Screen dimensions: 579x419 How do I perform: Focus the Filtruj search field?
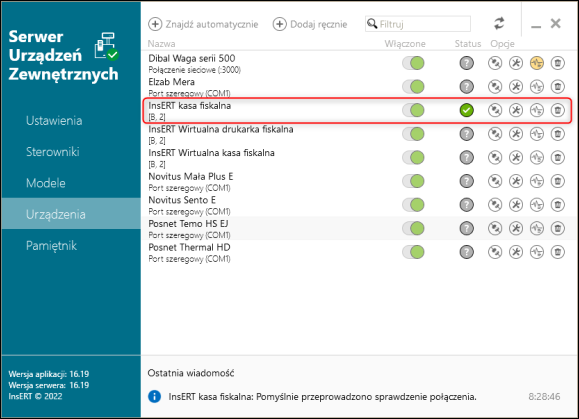click(418, 24)
